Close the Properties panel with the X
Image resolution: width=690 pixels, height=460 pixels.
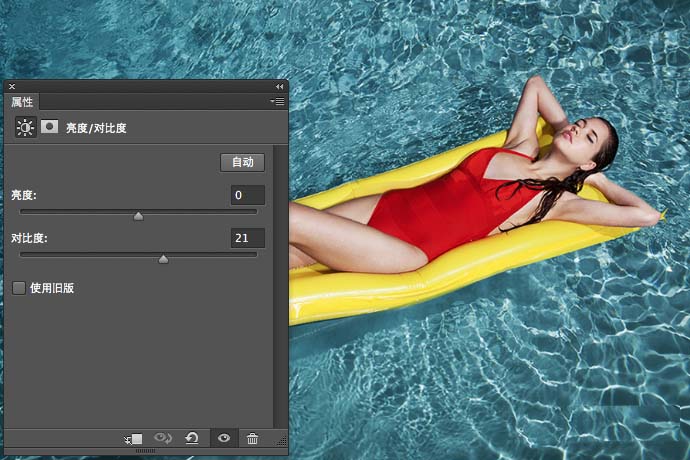pyautogui.click(x=12, y=87)
